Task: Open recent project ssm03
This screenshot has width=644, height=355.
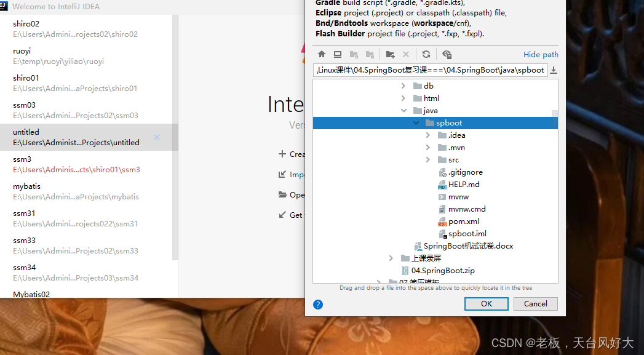Action: point(86,110)
